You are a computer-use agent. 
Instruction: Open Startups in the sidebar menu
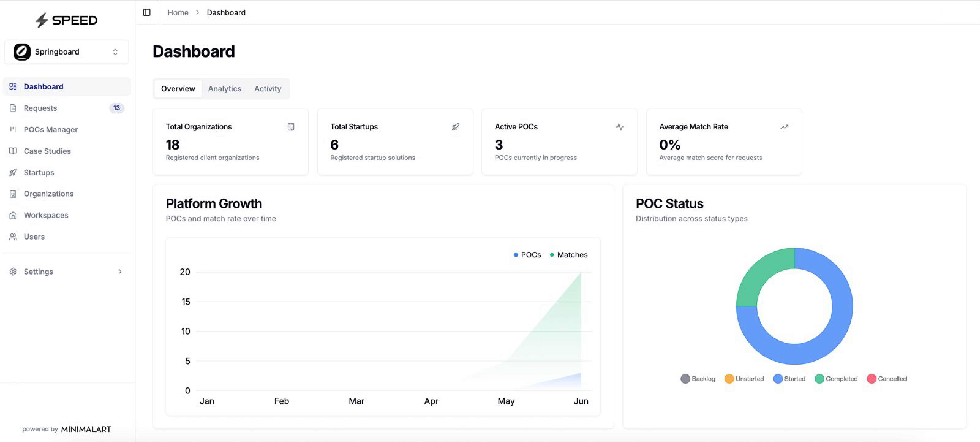[67, 172]
